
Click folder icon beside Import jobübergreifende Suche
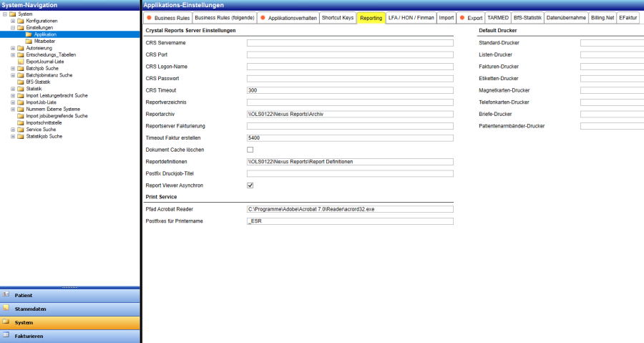21,116
